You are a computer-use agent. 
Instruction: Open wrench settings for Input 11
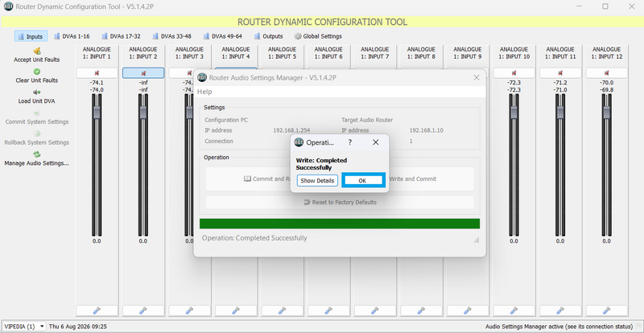pos(560,310)
